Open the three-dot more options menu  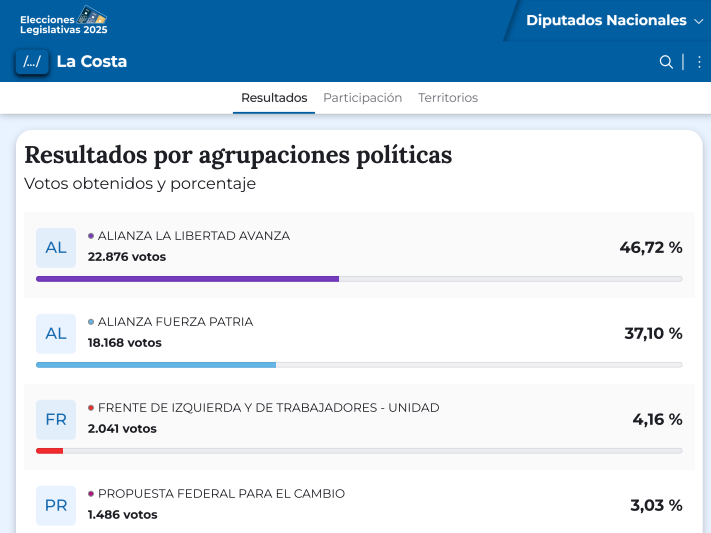point(699,62)
